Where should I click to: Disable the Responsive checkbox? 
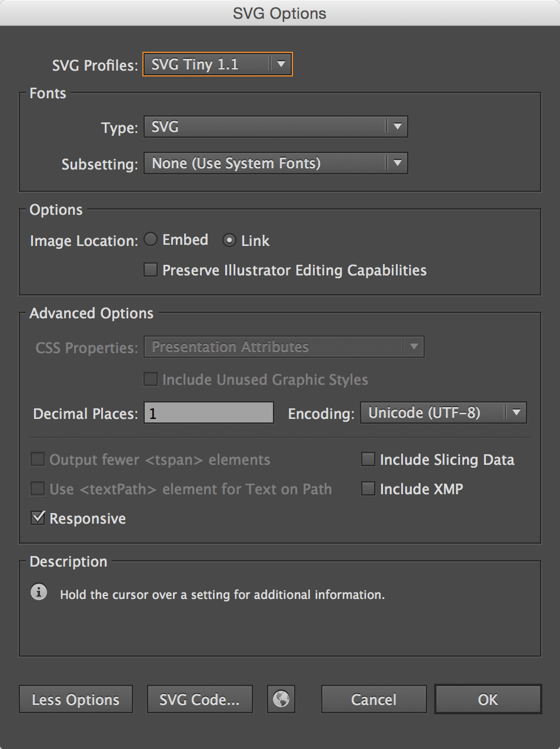pyautogui.click(x=38, y=518)
